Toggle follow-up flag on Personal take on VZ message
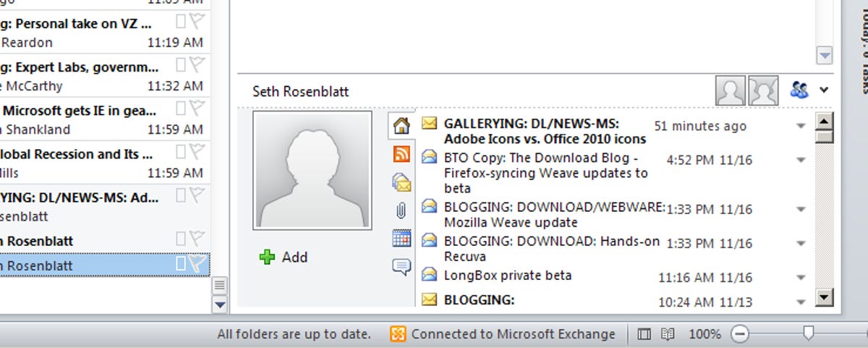868x348 pixels. coord(197,23)
